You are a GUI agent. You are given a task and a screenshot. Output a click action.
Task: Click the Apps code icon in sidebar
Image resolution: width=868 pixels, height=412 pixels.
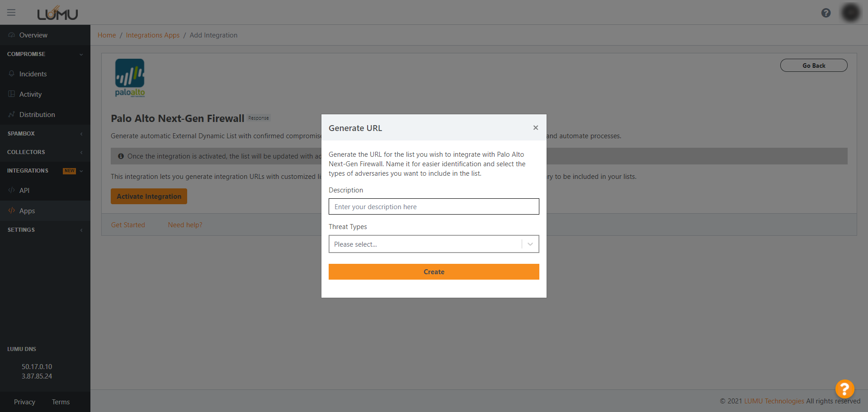coord(12,211)
